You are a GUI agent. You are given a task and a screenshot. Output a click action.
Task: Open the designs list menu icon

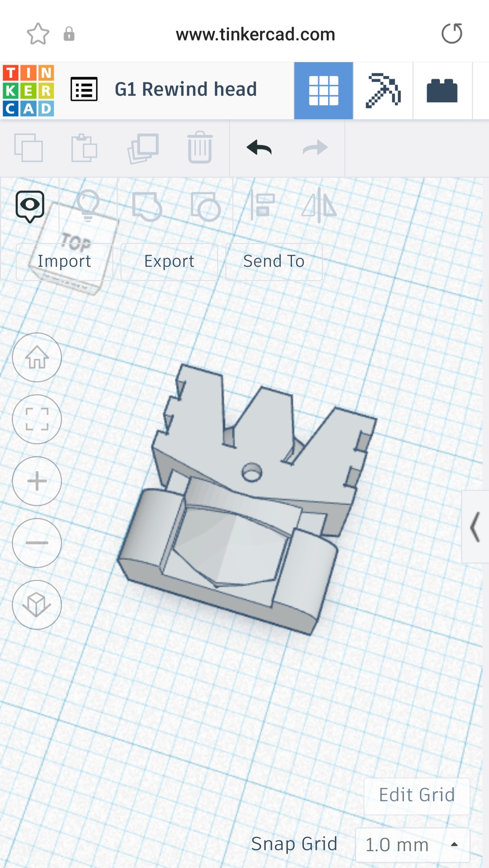pyautogui.click(x=84, y=89)
